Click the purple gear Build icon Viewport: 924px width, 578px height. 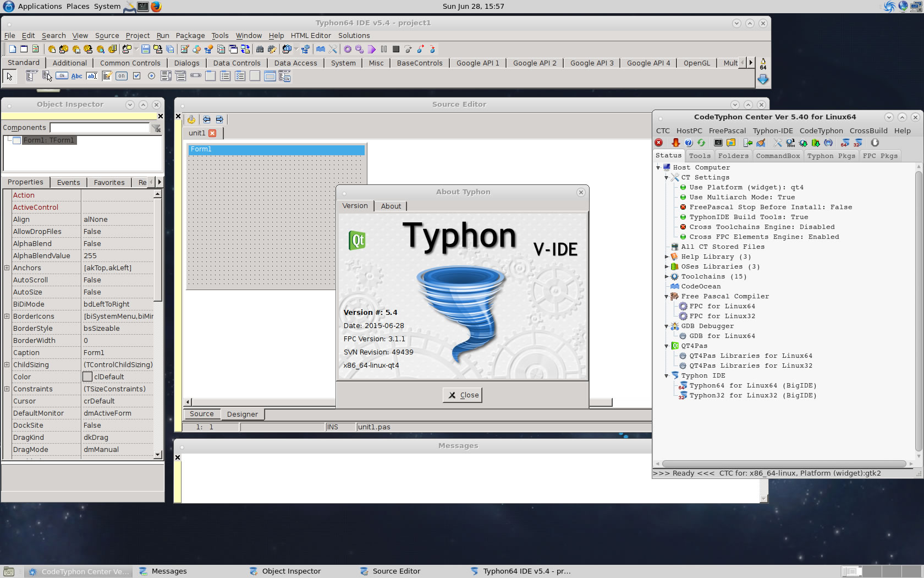tap(348, 49)
